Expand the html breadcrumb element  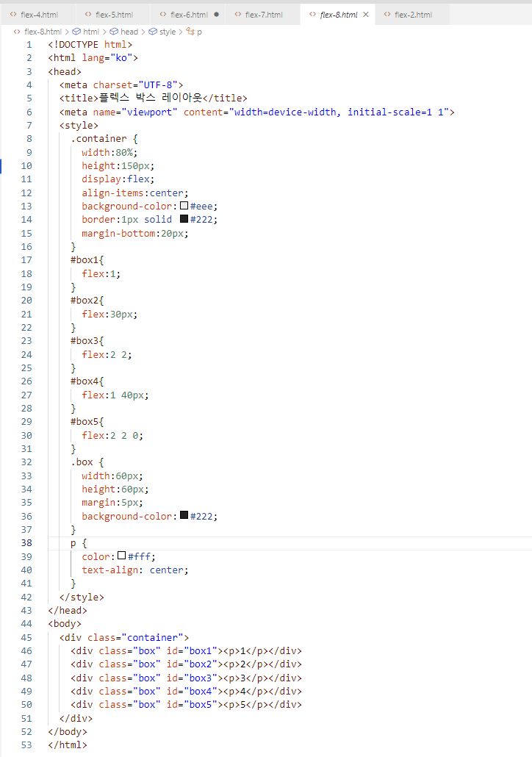90,32
